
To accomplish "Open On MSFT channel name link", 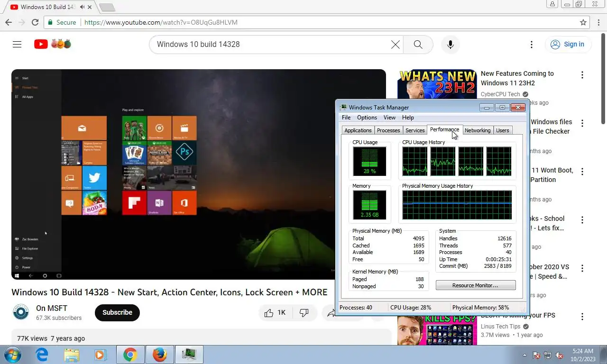I will (x=52, y=308).
